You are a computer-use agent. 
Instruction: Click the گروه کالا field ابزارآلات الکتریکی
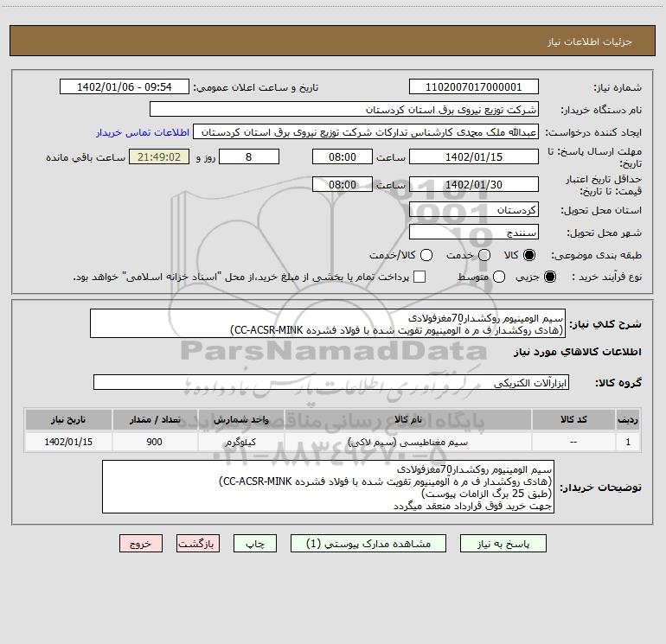[x=331, y=382]
